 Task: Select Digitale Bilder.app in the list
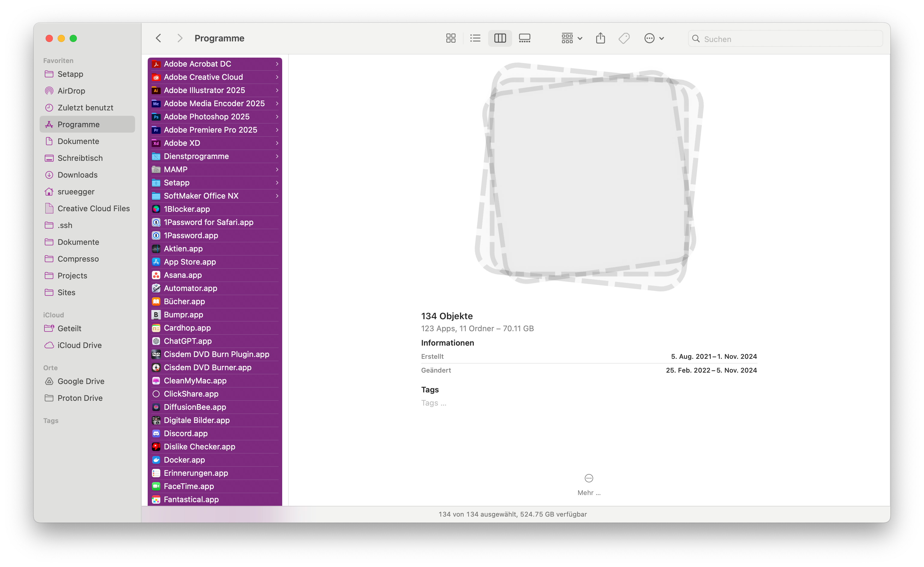(x=215, y=420)
